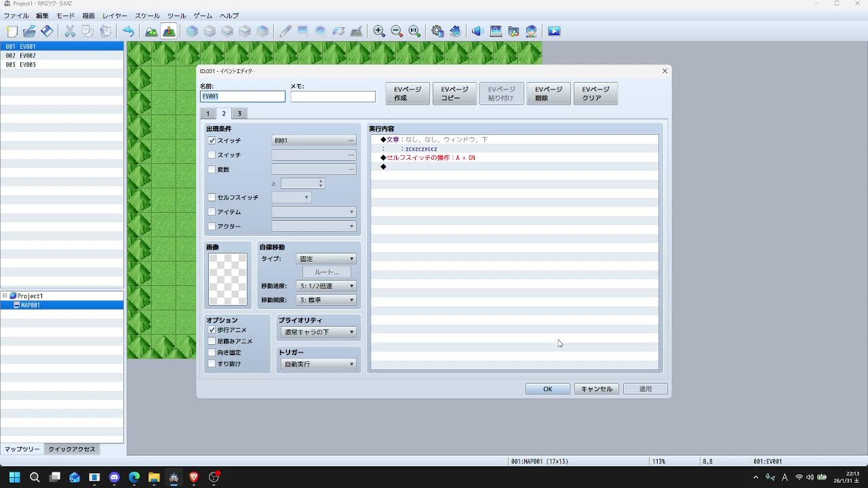Viewport: 868px width, 488px height.
Task: Enable the アクター condition checkbox
Action: tap(212, 226)
